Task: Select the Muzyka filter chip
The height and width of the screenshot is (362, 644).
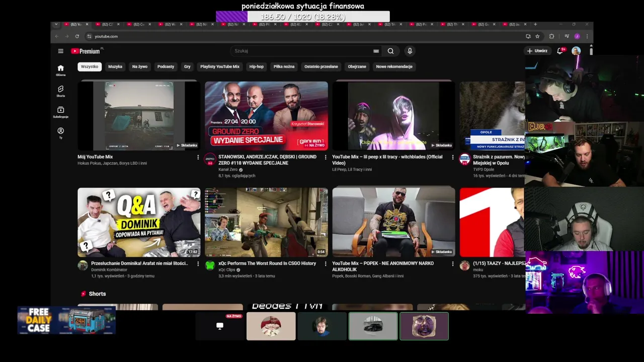Action: coord(115,66)
